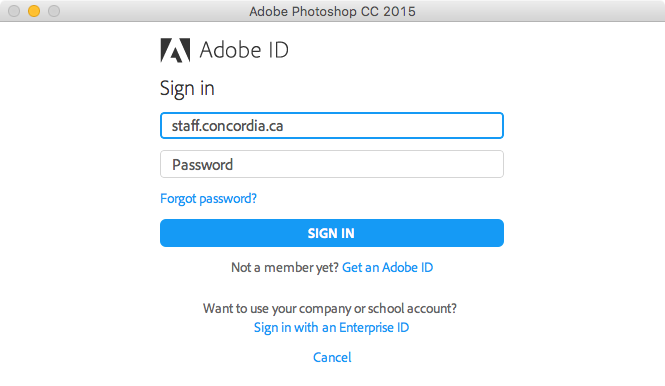Place the cursor after the staff.concordia.ca text
The height and width of the screenshot is (386, 665).
[x=284, y=126]
